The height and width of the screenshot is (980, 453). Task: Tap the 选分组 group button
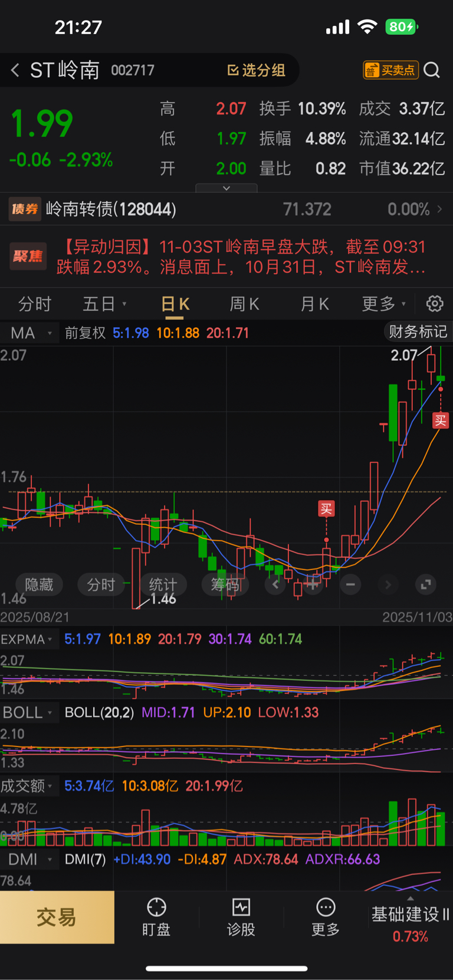[257, 70]
